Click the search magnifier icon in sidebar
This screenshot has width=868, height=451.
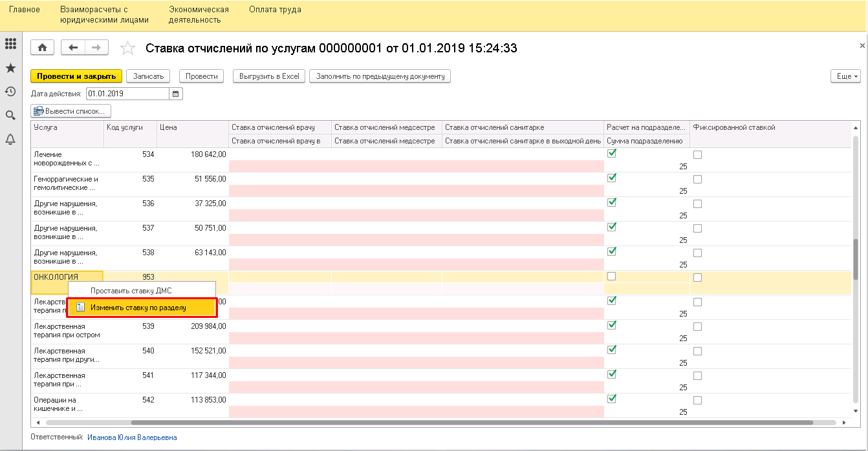pyautogui.click(x=10, y=115)
